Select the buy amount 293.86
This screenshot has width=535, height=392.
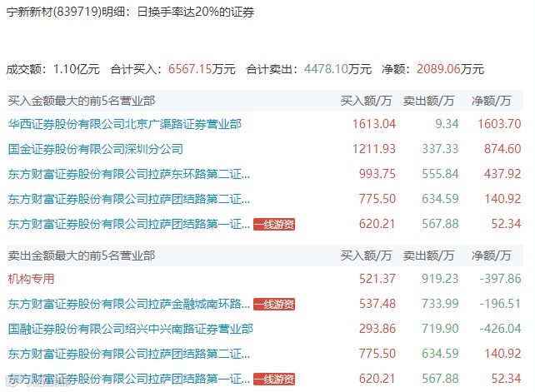point(377,329)
